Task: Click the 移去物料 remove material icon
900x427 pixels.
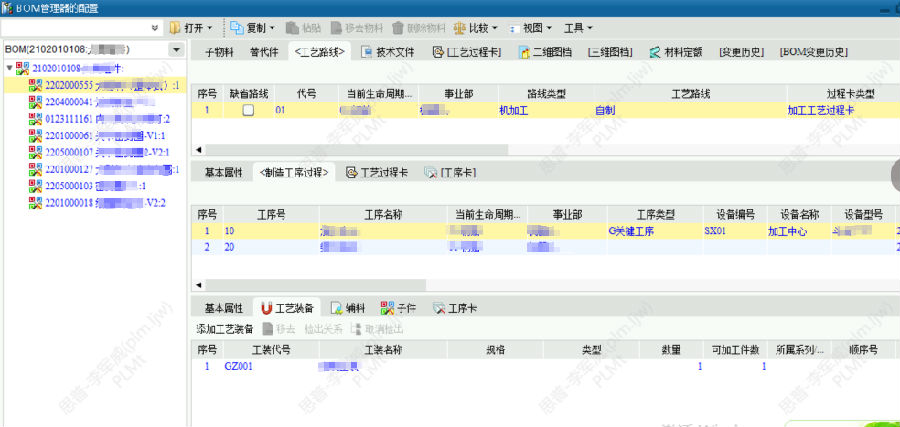Action: point(336,28)
